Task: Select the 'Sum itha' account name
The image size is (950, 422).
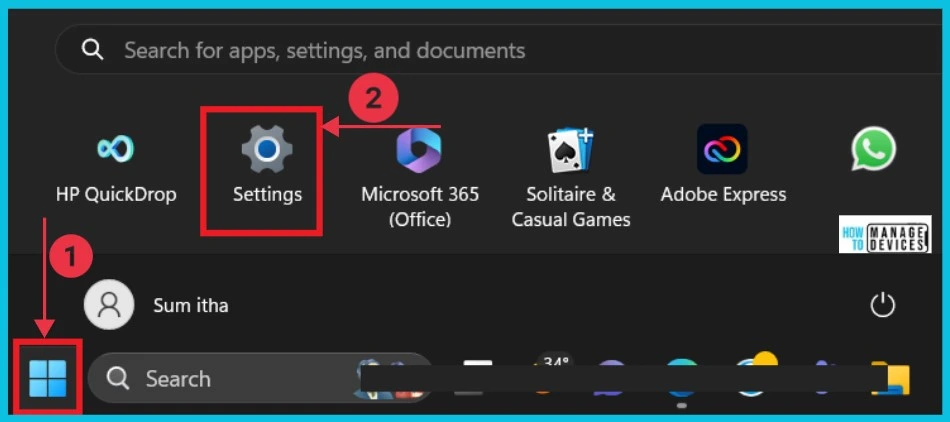Action: (x=191, y=305)
